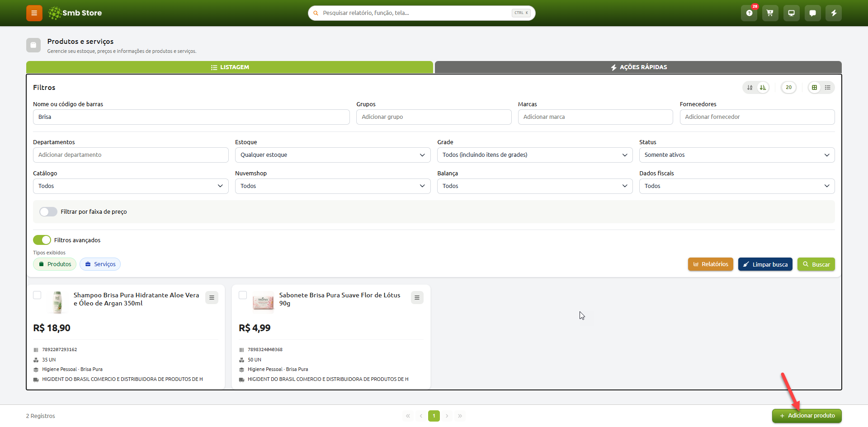Click the Adicionar grupo field

434,117
